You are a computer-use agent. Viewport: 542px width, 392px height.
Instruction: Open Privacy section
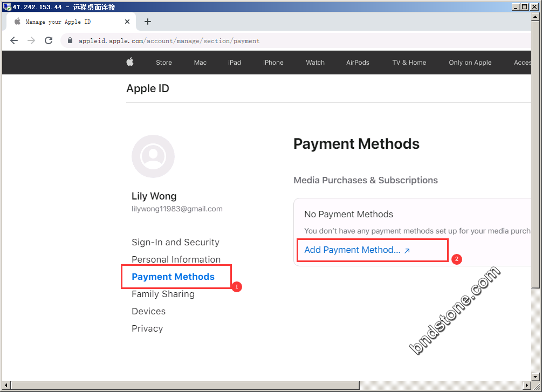point(147,329)
